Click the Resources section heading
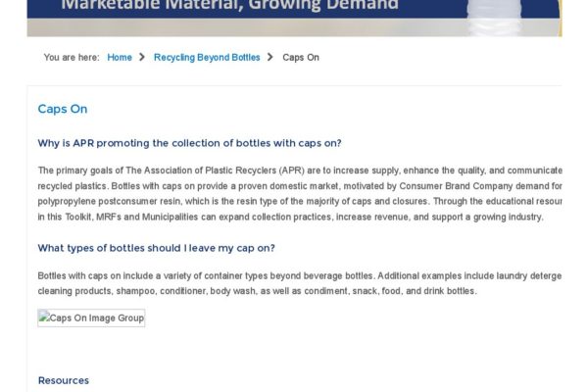Image resolution: width=588 pixels, height=392 pixels. click(64, 380)
